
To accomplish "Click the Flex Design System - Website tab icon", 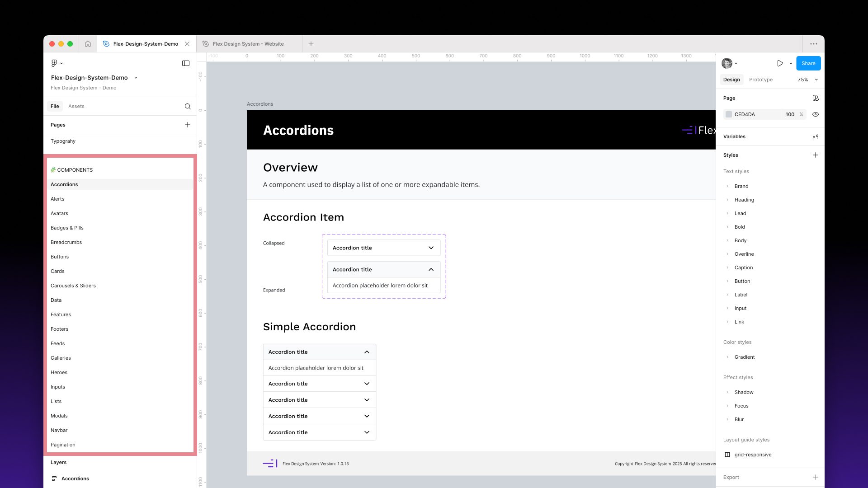I will pyautogui.click(x=206, y=44).
